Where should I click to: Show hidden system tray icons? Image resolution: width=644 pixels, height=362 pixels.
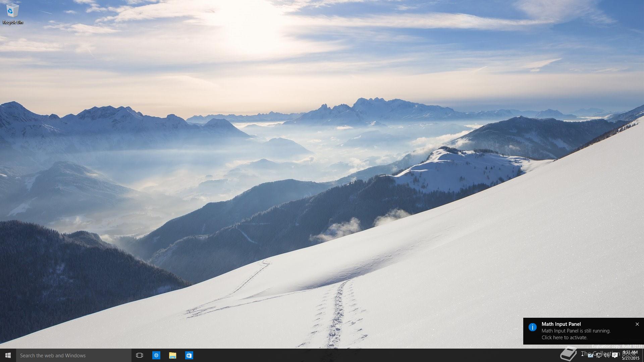(x=582, y=355)
